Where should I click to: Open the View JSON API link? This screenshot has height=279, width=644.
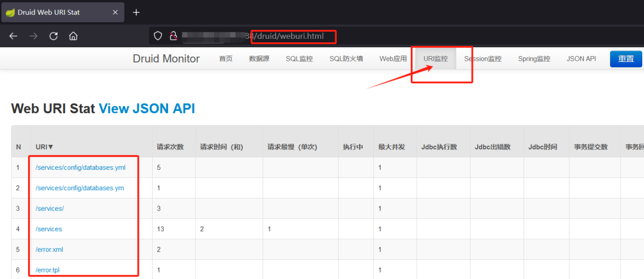pos(147,108)
